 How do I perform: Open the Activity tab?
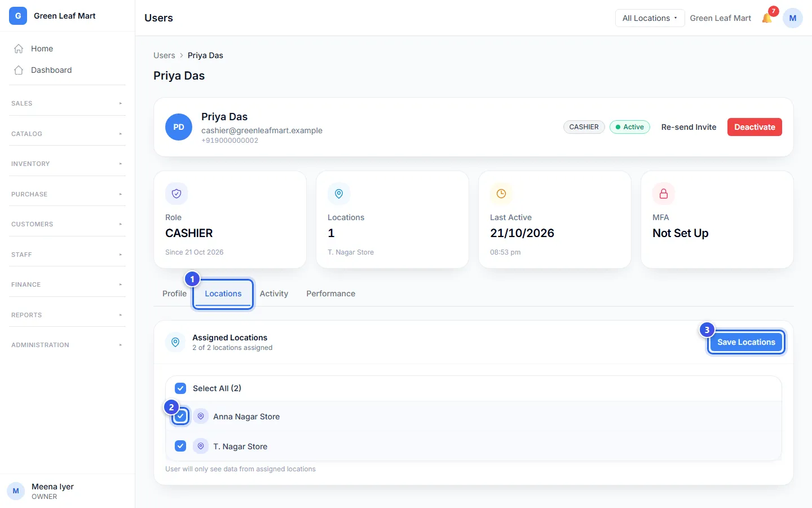pyautogui.click(x=274, y=294)
